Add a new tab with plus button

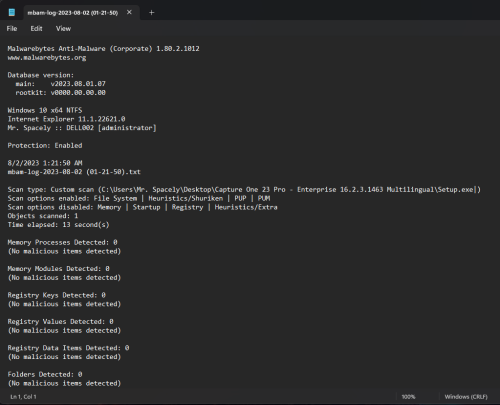coord(151,13)
